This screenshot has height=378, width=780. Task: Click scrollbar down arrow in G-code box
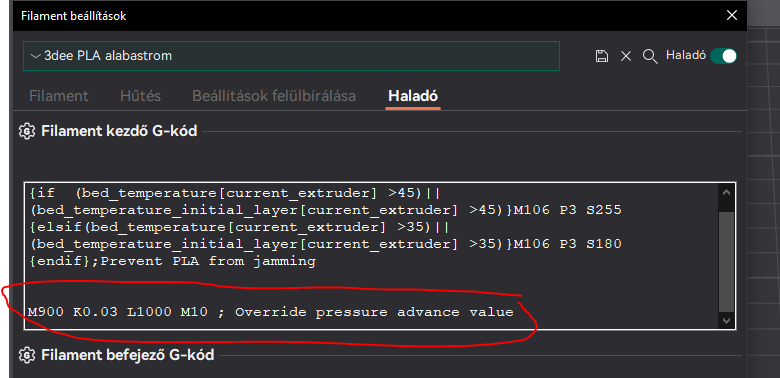(x=727, y=320)
